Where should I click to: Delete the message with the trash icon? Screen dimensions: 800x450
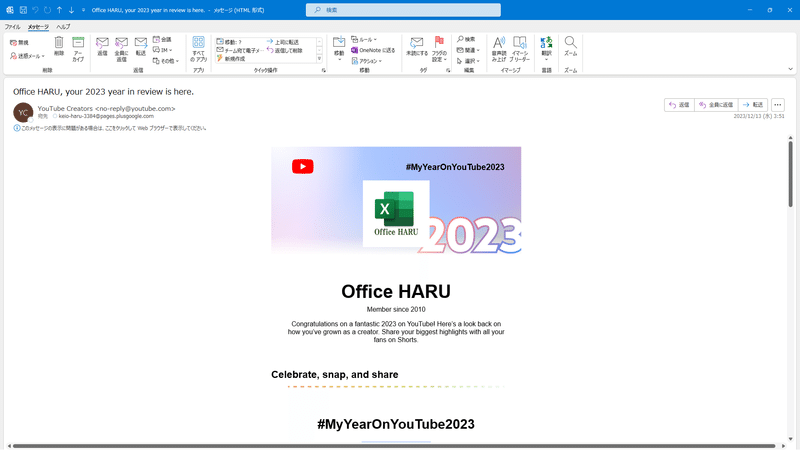click(59, 47)
